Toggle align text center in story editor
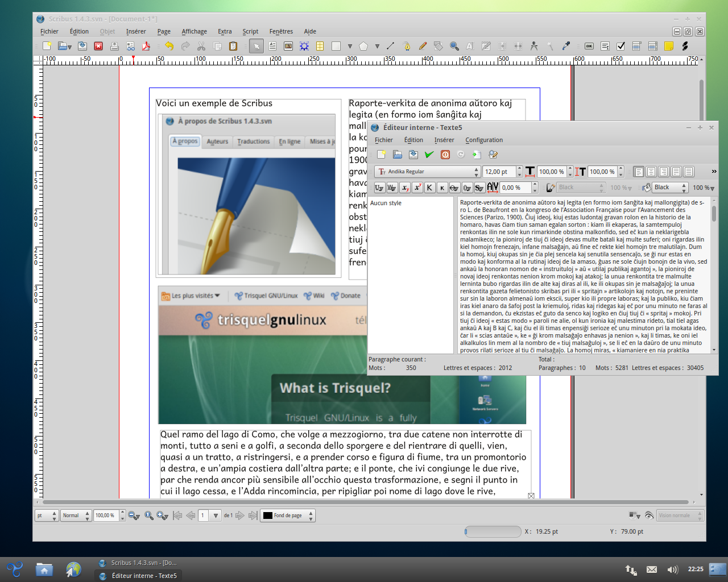Image resolution: width=728 pixels, height=582 pixels. (651, 171)
